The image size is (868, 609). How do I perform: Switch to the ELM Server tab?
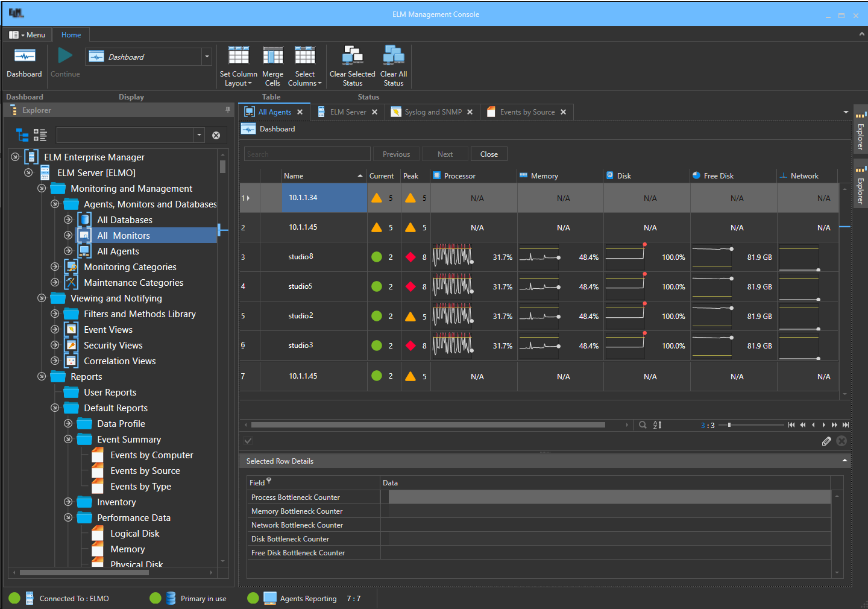(x=348, y=112)
